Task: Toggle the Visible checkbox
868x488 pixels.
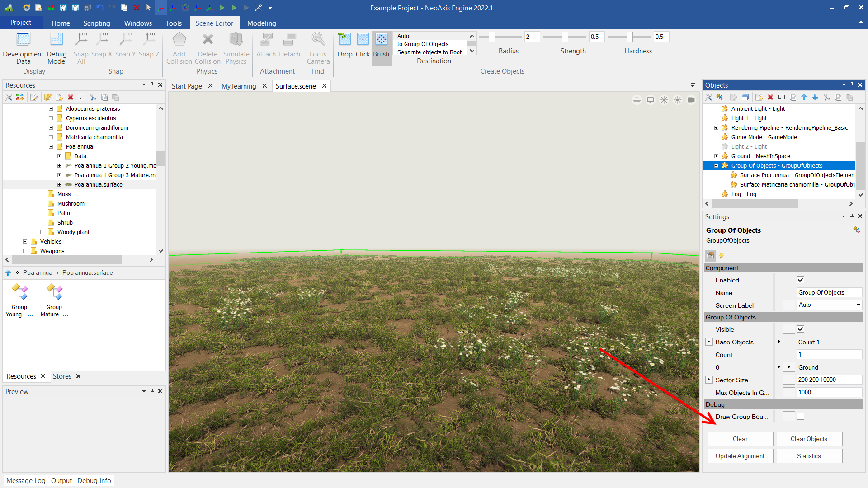Action: pos(801,329)
